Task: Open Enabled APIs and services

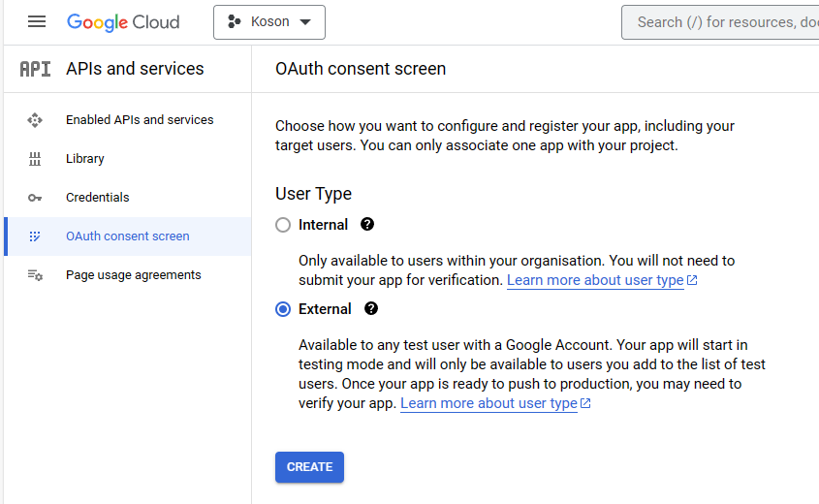Action: tap(127, 120)
